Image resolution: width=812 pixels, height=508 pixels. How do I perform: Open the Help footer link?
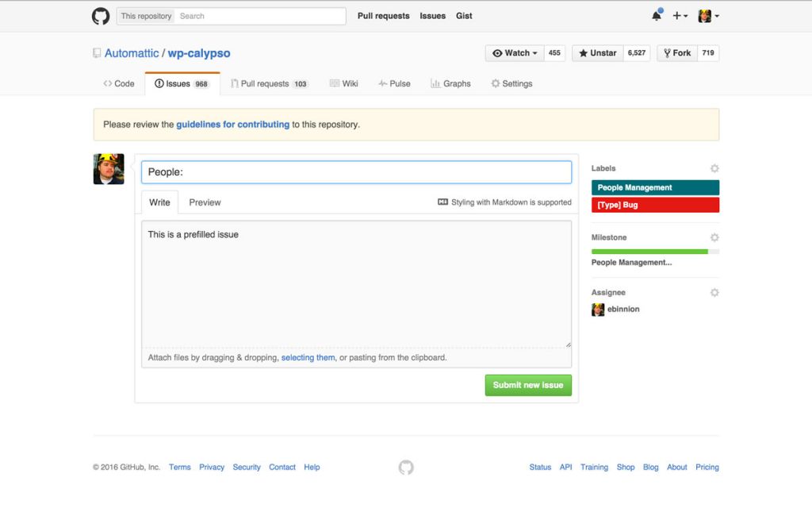pos(312,467)
